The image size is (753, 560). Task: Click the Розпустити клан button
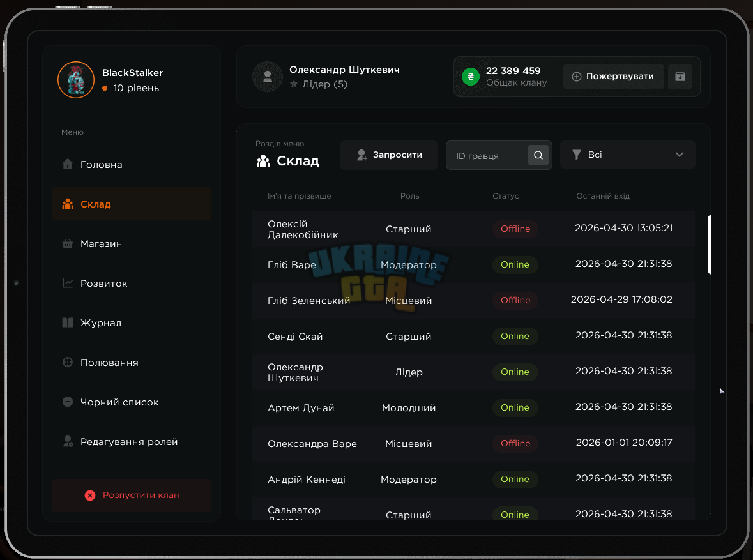pos(132,495)
